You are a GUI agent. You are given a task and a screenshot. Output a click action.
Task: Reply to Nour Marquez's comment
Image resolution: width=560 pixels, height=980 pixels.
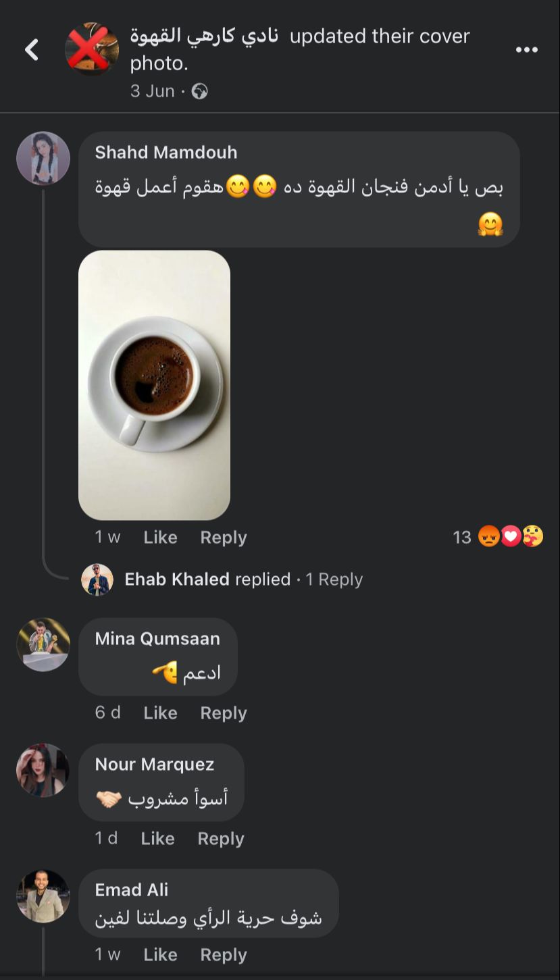221,838
